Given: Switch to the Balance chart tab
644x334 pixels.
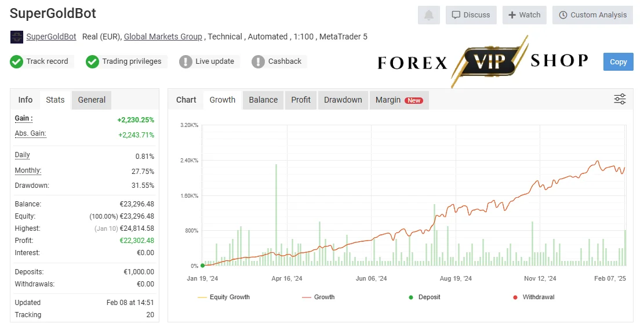Looking at the screenshot, I should (263, 100).
